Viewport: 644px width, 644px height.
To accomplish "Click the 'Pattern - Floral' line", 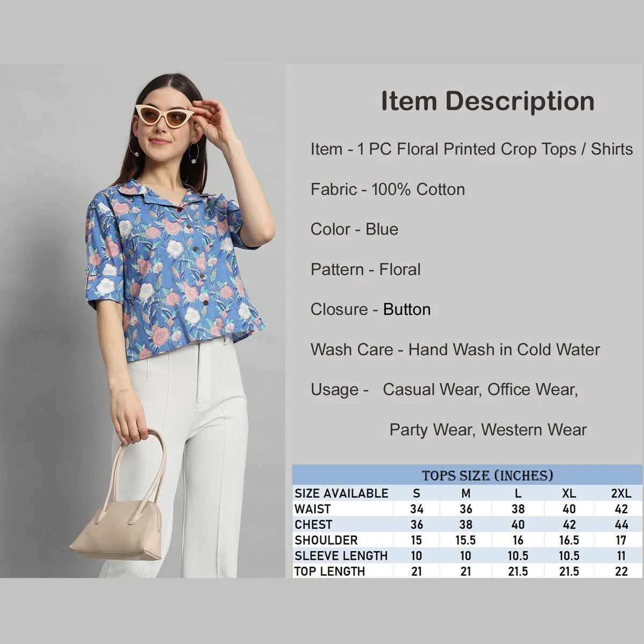I will pos(365,269).
